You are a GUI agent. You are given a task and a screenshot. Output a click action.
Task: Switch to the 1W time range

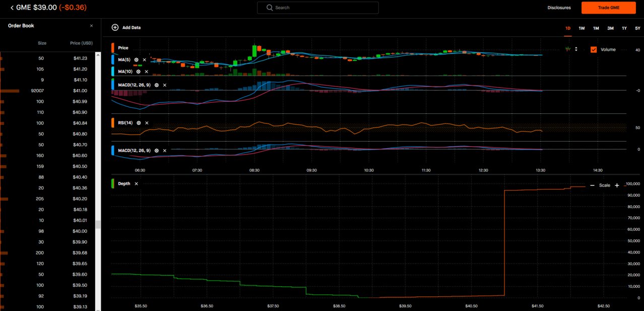pos(582,28)
